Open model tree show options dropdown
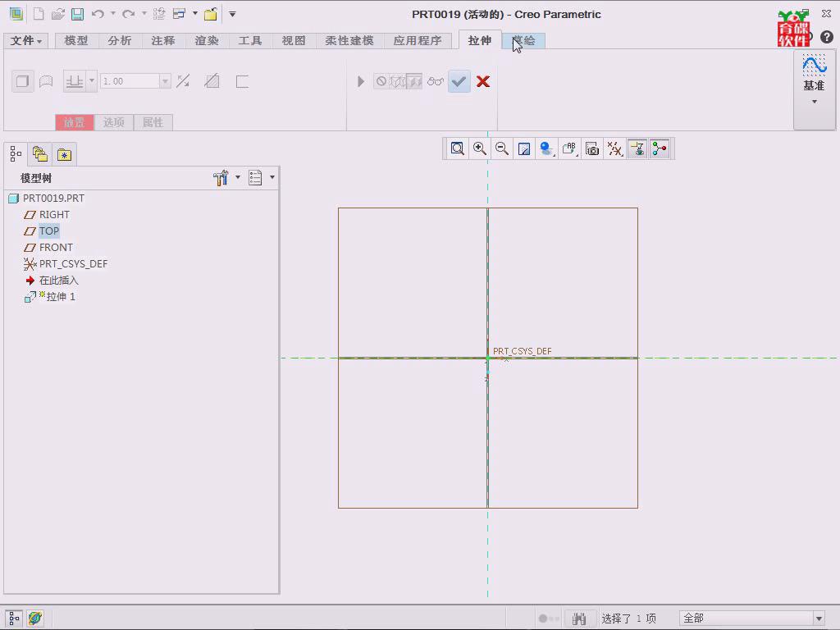 click(x=262, y=177)
